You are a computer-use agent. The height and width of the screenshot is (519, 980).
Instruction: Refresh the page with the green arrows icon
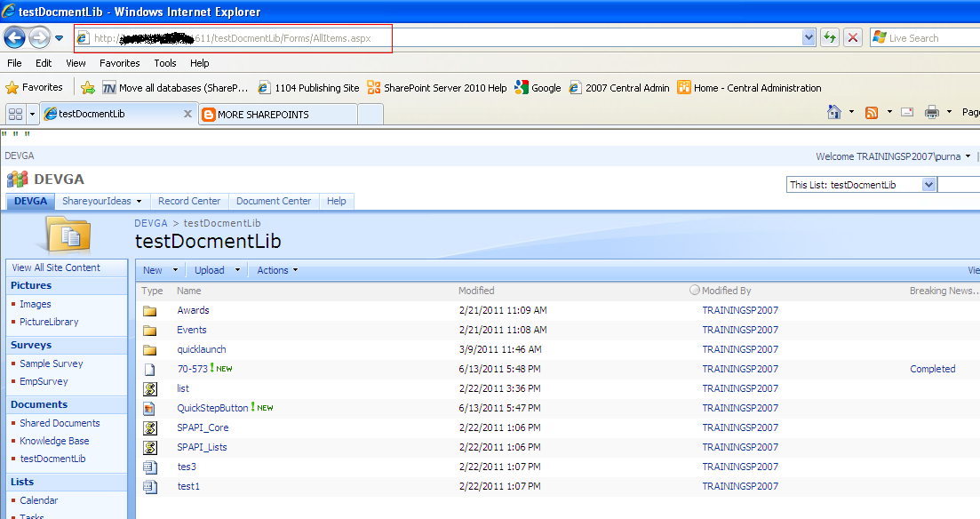(829, 37)
